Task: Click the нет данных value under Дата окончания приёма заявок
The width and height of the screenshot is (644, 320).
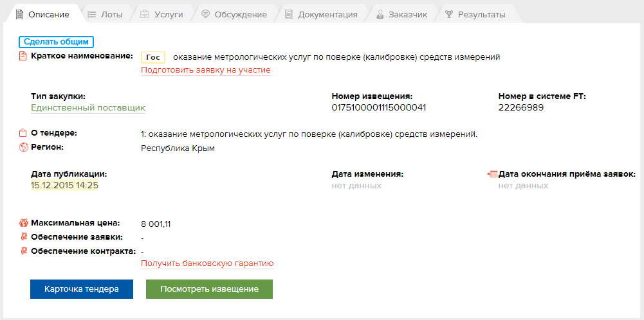Action: [x=523, y=186]
